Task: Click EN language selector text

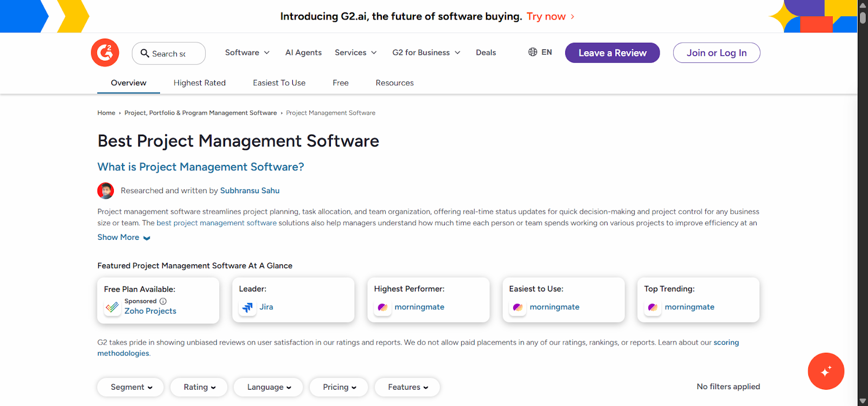Action: (546, 52)
